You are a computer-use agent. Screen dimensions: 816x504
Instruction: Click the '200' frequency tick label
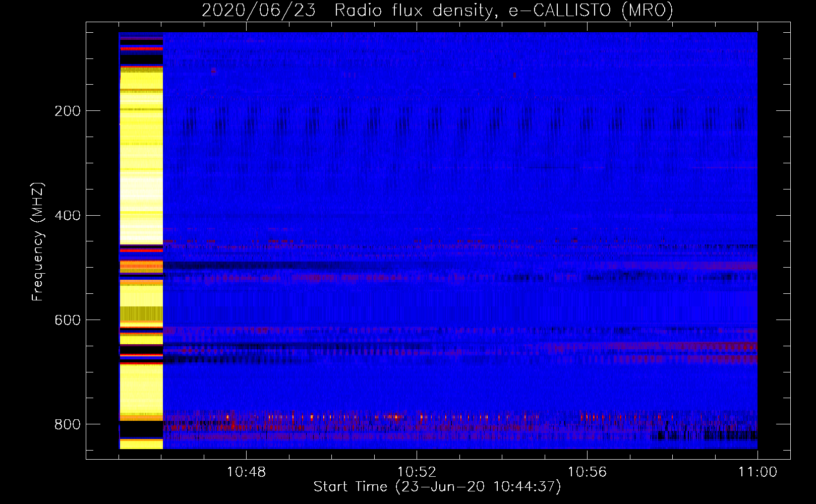[x=68, y=111]
